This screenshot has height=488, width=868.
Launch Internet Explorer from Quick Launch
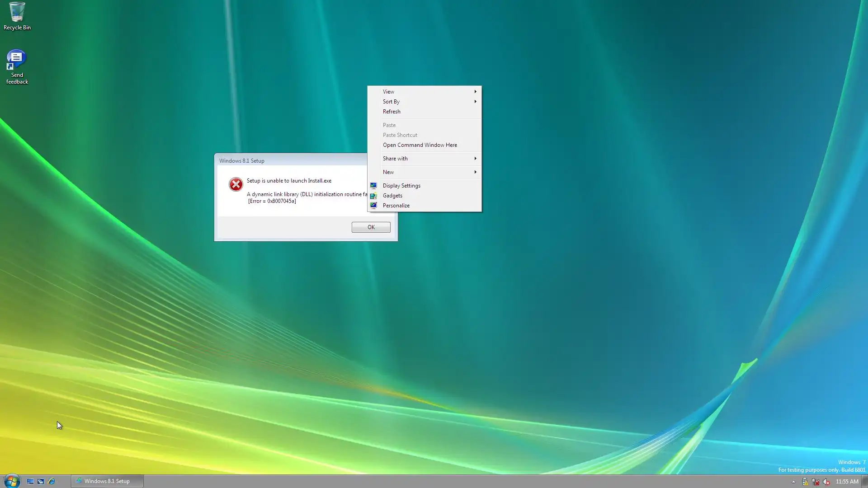pos(52,481)
